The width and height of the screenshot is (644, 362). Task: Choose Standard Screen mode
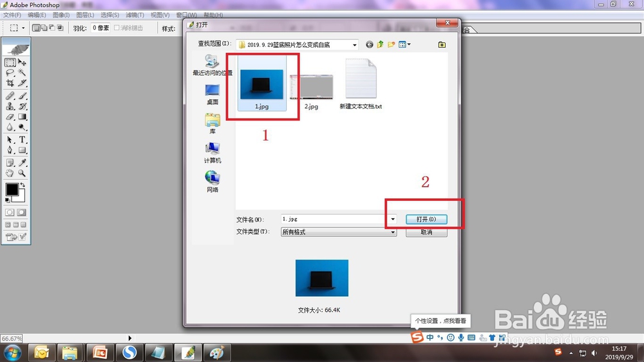point(8,225)
